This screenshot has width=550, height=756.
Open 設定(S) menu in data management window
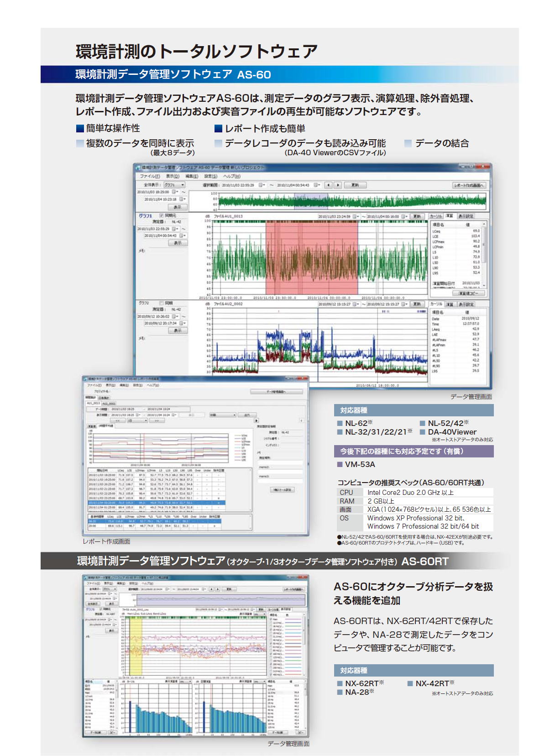[x=211, y=176]
